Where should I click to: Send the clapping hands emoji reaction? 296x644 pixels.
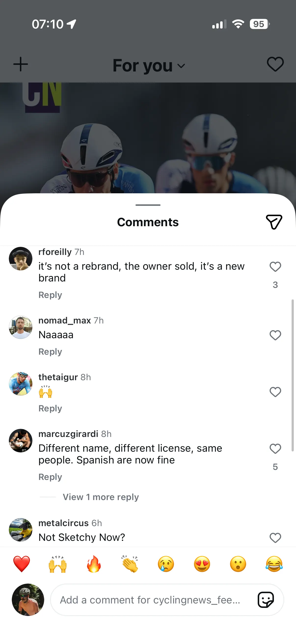(130, 564)
